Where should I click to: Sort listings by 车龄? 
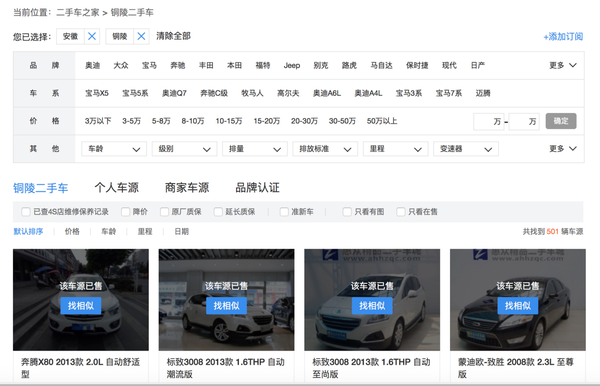pos(109,231)
